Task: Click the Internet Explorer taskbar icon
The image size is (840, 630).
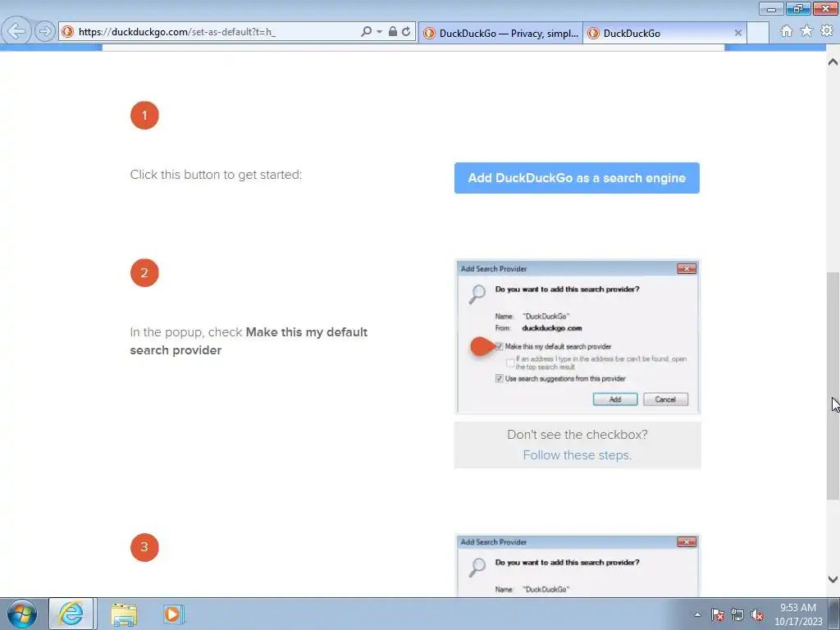Action: pyautogui.click(x=72, y=614)
